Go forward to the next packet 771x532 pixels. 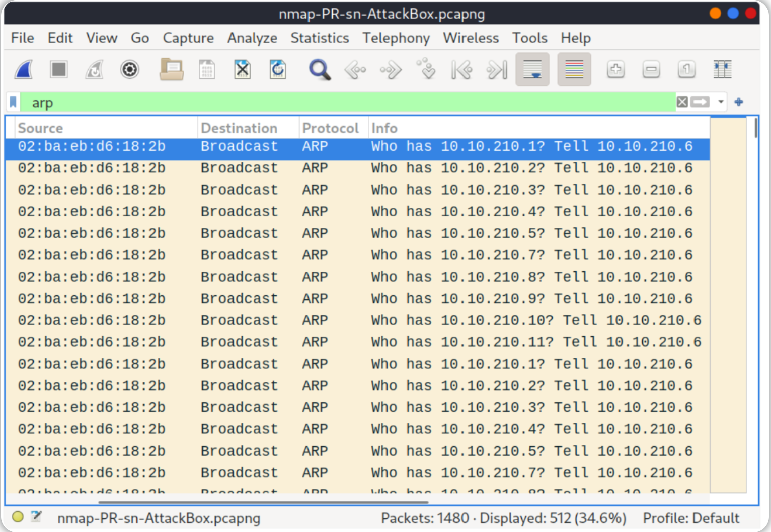click(x=391, y=70)
